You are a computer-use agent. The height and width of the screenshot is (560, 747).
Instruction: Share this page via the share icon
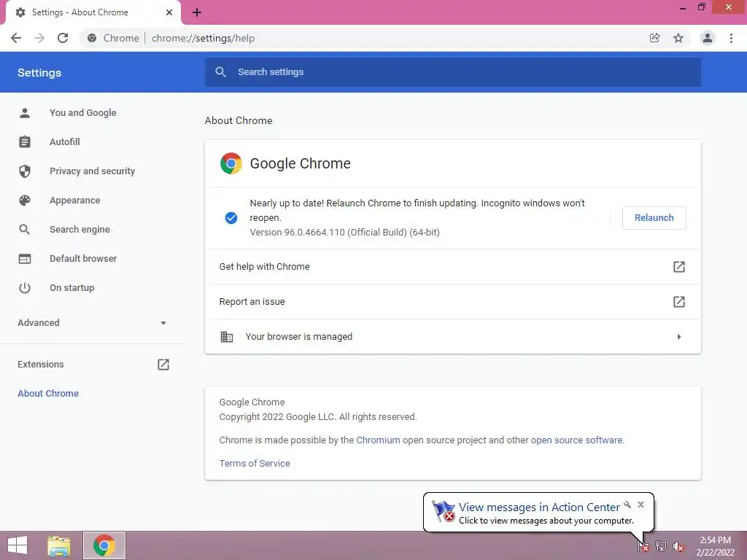(x=654, y=38)
